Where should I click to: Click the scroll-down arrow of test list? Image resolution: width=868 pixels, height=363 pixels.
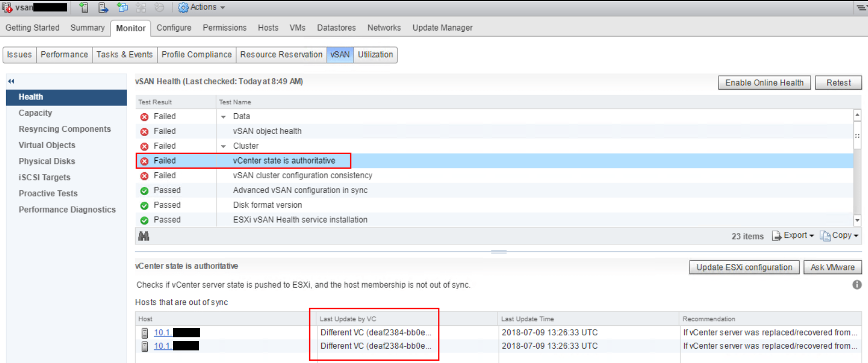coord(858,220)
